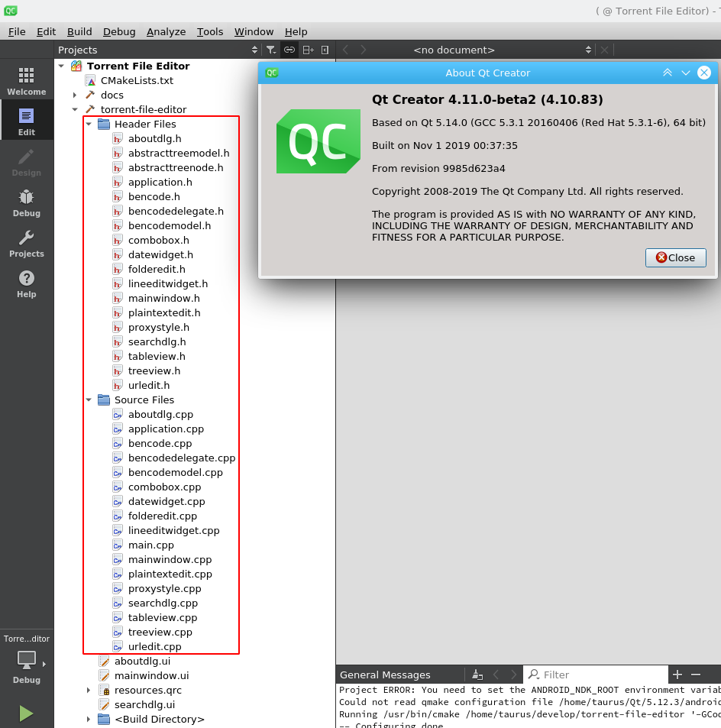Screen dimensions: 721x728
Task: Select aboutdlg.h header file
Action: coord(154,139)
